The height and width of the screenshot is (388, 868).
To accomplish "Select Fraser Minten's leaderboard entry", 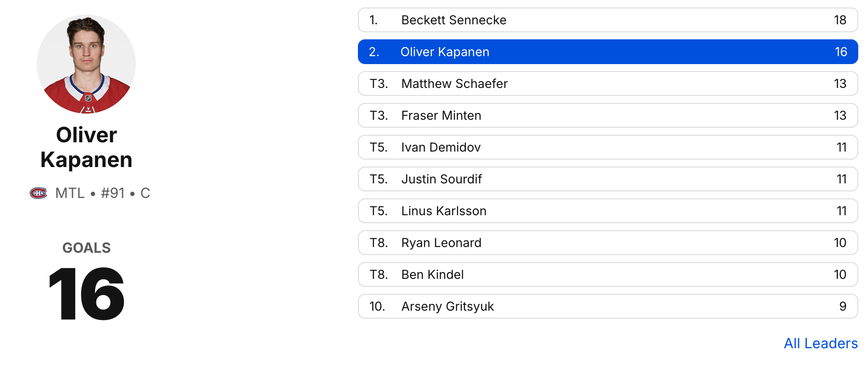I will pos(607,115).
